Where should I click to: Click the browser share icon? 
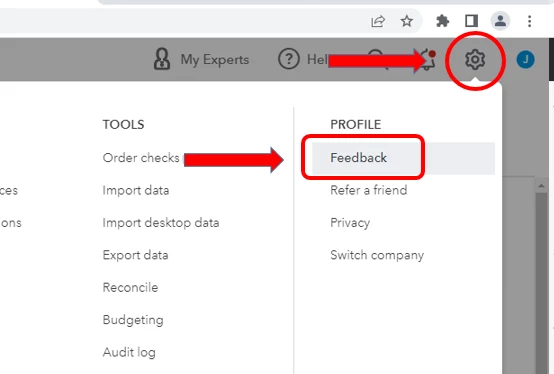coord(378,21)
